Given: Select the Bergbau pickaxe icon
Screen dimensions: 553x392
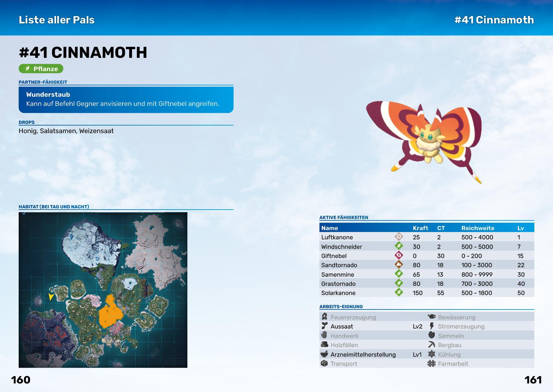Looking at the screenshot, I should pos(432,345).
